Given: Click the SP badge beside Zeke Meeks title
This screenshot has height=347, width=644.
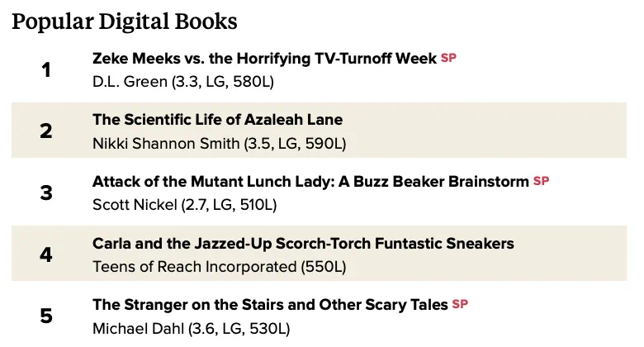Looking at the screenshot, I should pyautogui.click(x=448, y=58).
